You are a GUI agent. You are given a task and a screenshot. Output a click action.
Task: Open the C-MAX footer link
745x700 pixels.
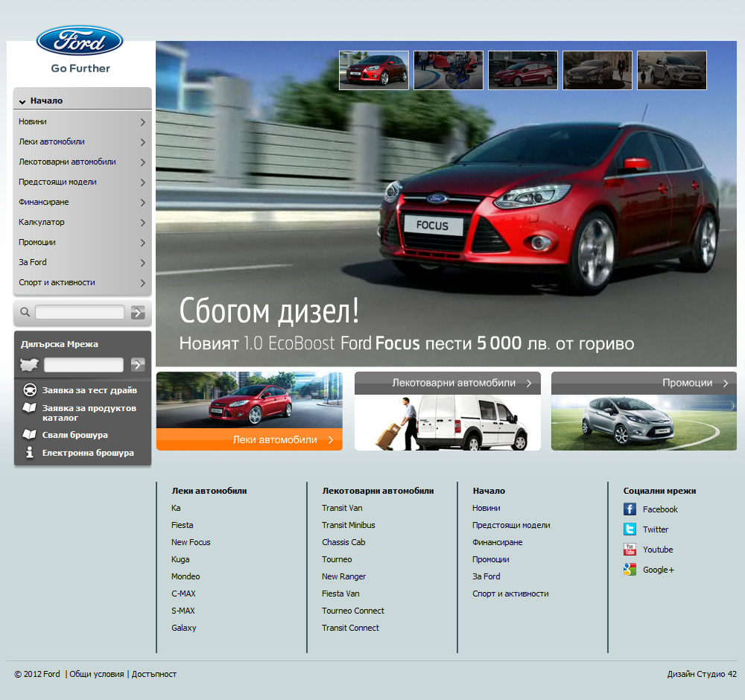tap(183, 594)
